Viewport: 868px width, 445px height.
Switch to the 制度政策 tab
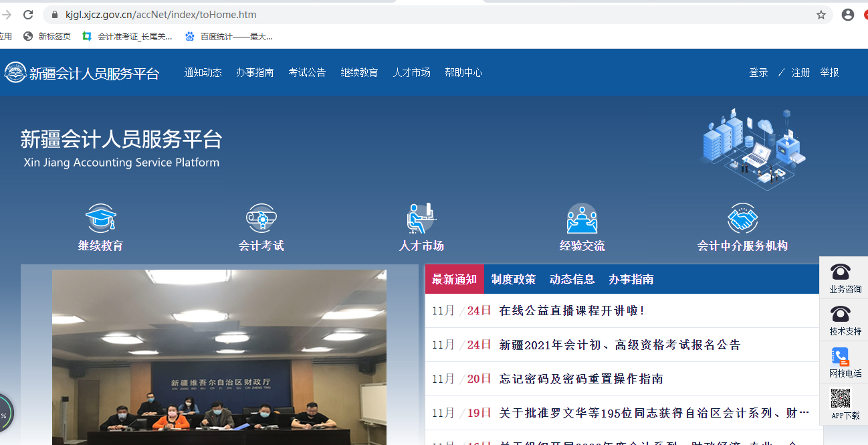[513, 280]
